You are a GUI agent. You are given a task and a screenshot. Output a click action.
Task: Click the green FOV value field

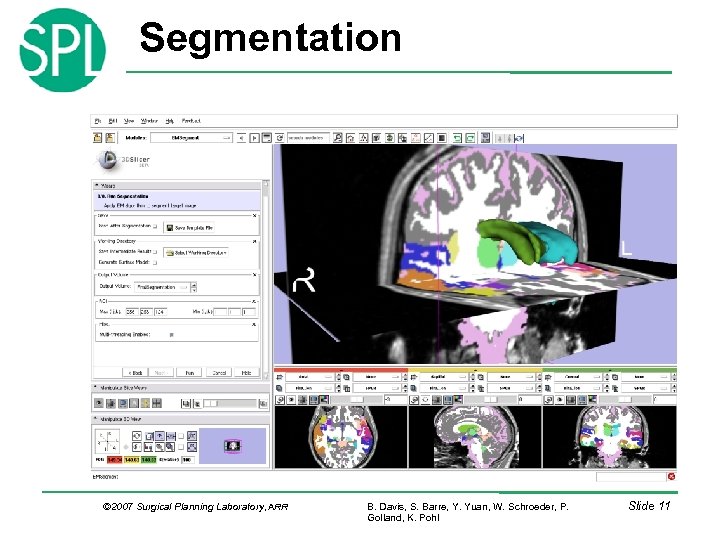149,460
